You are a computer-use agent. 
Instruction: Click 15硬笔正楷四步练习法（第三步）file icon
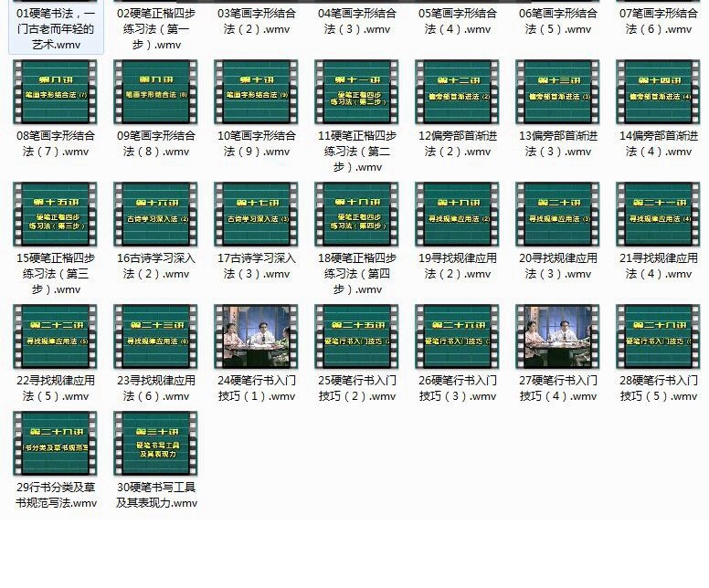coord(55,215)
